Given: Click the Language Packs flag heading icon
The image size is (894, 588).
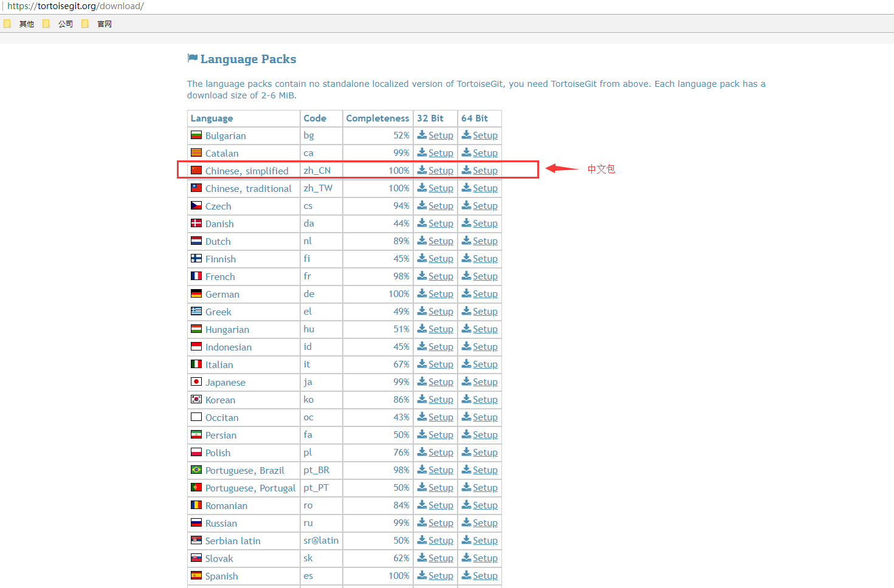Looking at the screenshot, I should [x=193, y=58].
